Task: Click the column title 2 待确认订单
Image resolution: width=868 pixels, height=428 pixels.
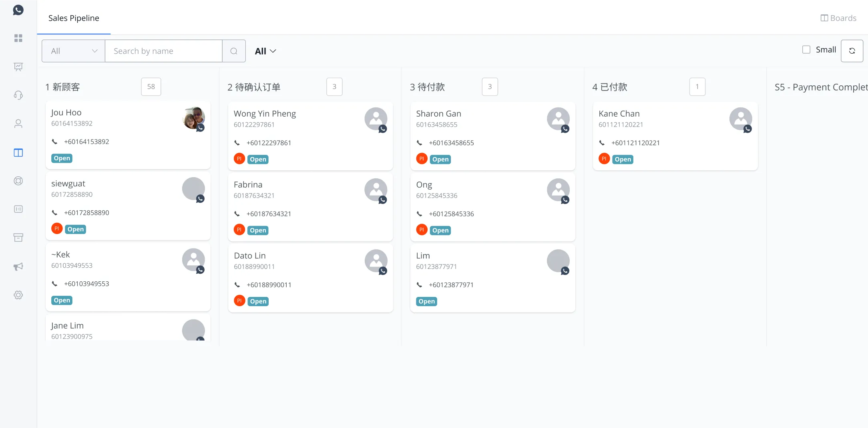Action: [x=254, y=87]
